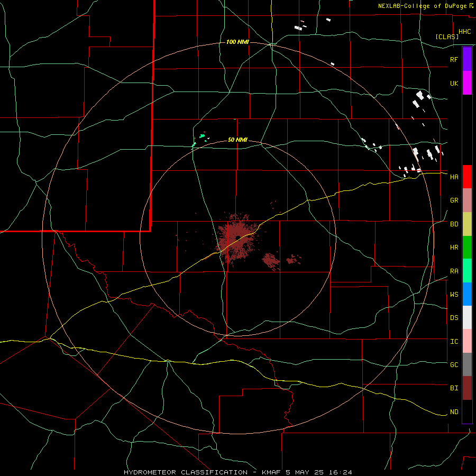This screenshot has width=476, height=476.
Task: Click the DS white legend swatch
Action: [x=467, y=317]
